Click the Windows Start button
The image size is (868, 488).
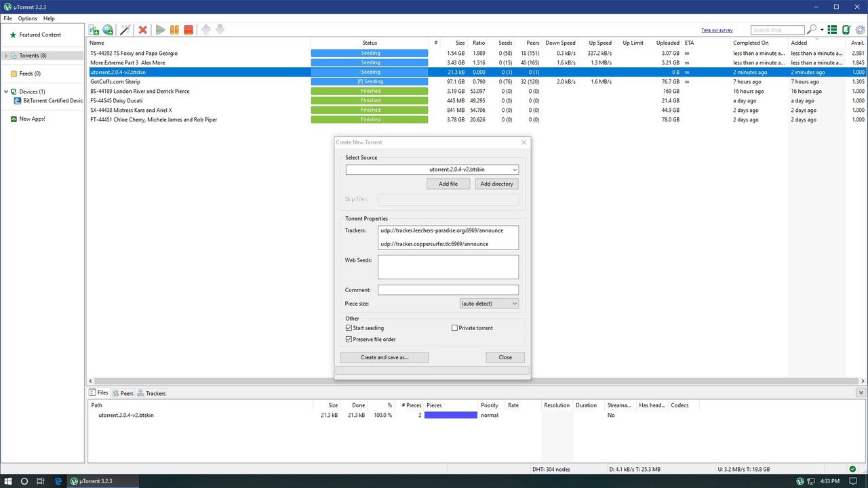pos(9,481)
